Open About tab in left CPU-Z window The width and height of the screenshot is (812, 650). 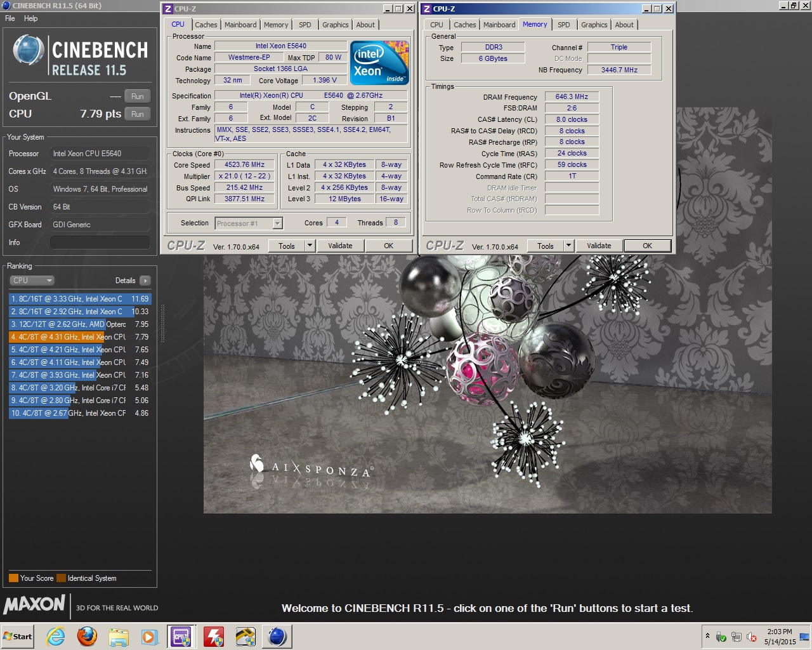point(365,25)
